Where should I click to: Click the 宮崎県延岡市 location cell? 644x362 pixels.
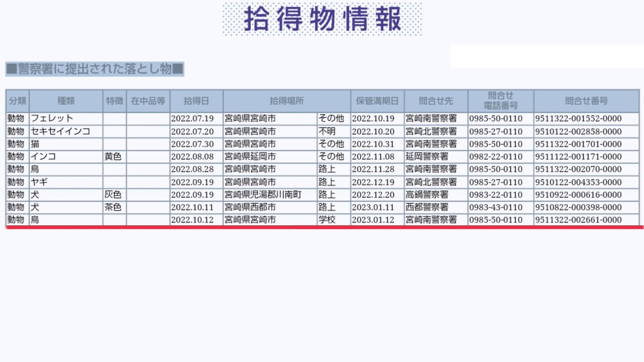point(270,157)
